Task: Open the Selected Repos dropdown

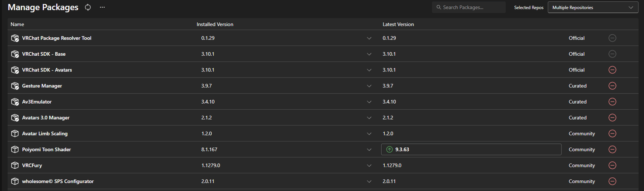Action: tap(592, 7)
